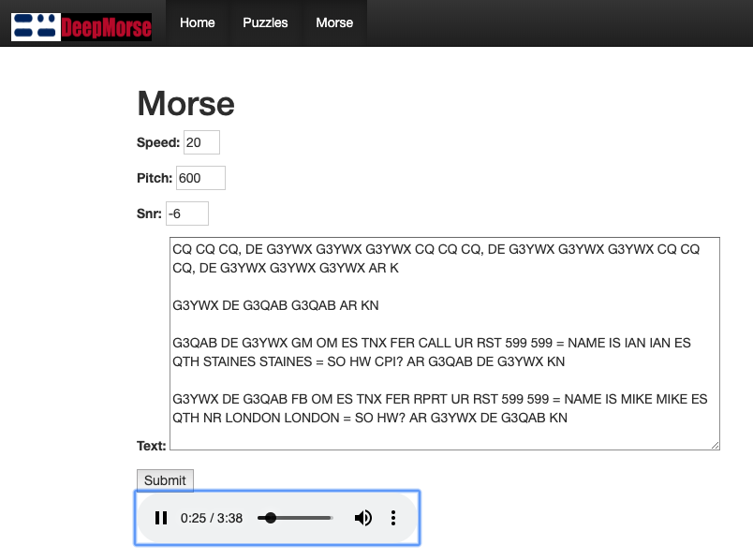This screenshot has height=560, width=753.
Task: Click the Speed: label
Action: (158, 142)
